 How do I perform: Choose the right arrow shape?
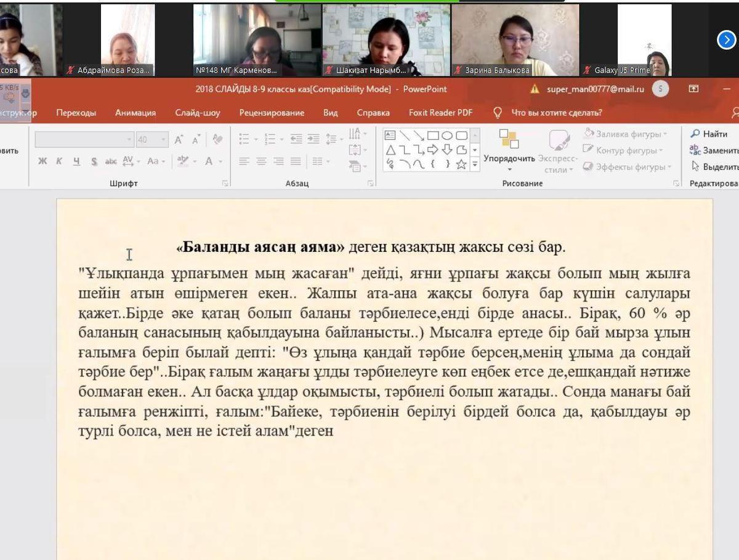[x=432, y=150]
